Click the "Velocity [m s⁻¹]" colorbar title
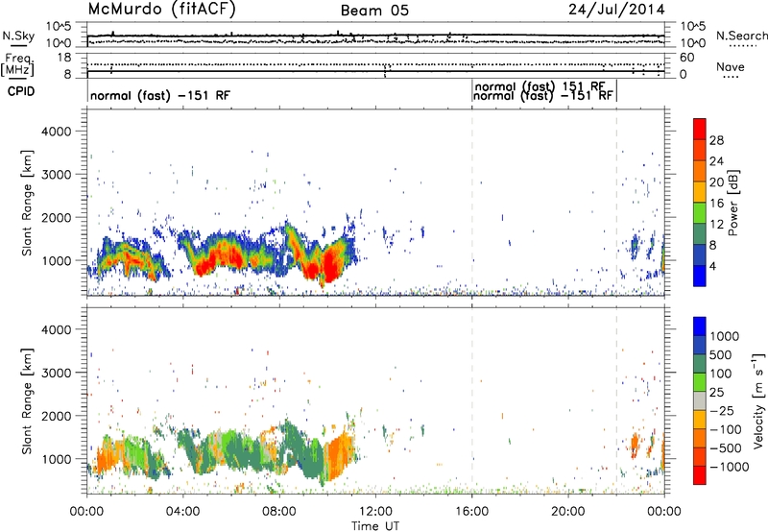The width and height of the screenshot is (768, 532). (758, 400)
